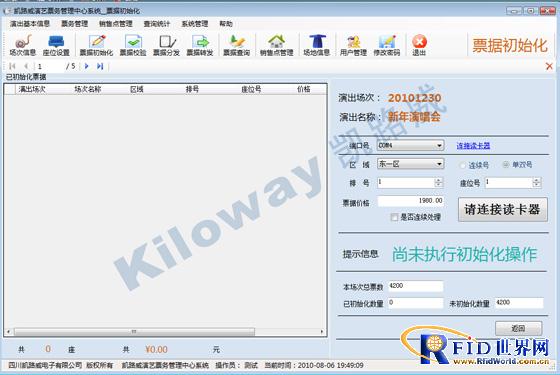Click the 已初始化数量 field showing 0

pyautogui.click(x=416, y=303)
